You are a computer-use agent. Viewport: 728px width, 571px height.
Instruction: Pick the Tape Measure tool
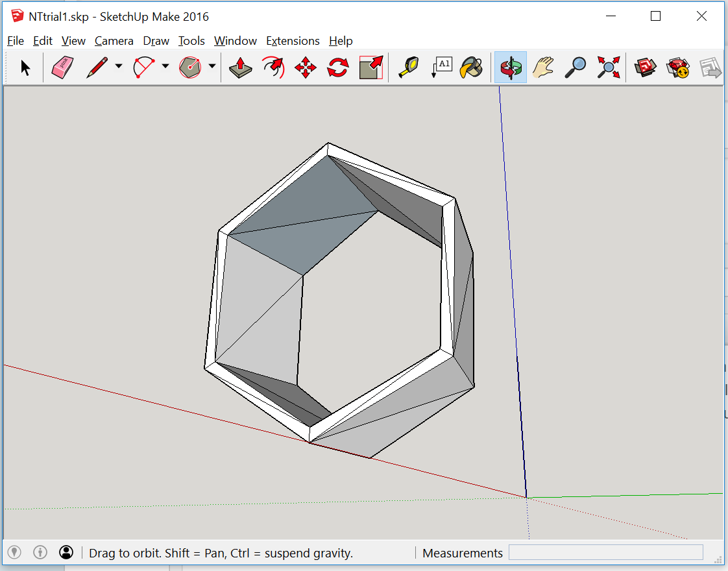point(408,67)
